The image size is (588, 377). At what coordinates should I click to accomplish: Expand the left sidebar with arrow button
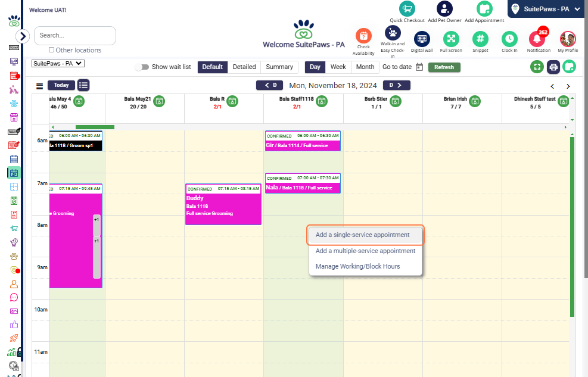click(x=23, y=36)
